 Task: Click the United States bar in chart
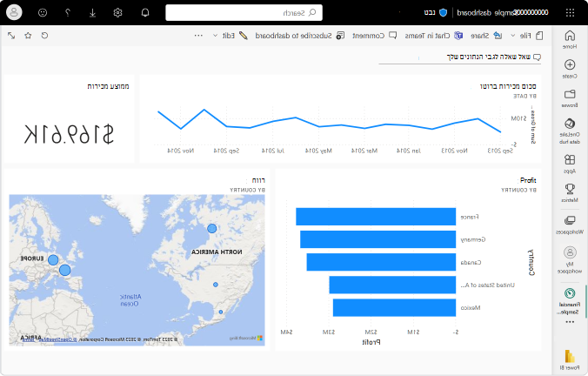[x=392, y=285]
